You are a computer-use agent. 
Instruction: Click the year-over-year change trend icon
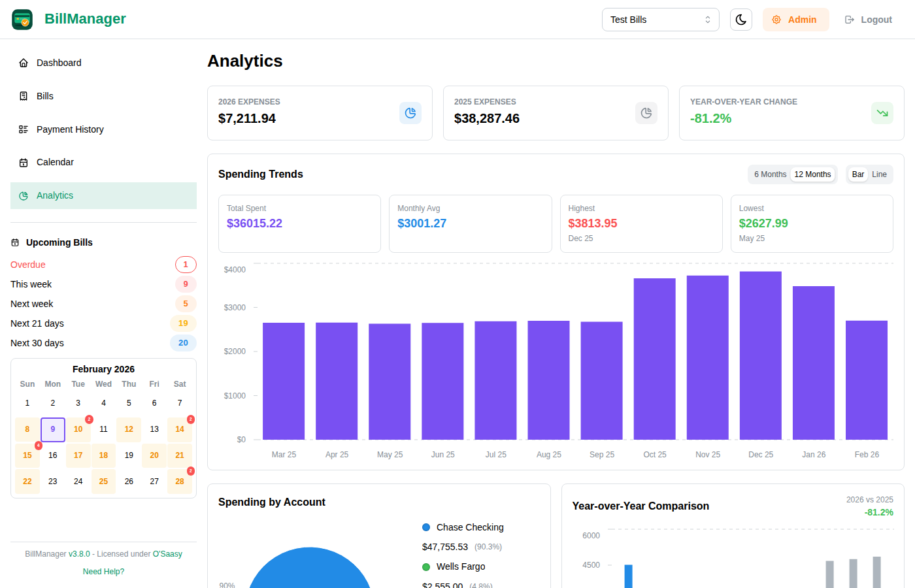(x=882, y=113)
